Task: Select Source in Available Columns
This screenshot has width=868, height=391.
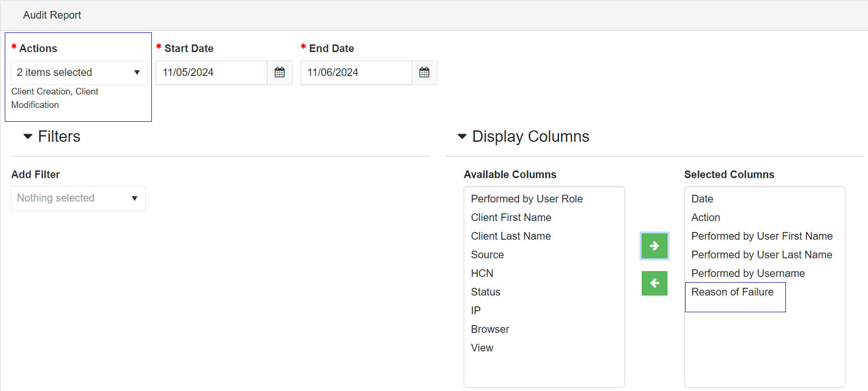Action: point(487,254)
